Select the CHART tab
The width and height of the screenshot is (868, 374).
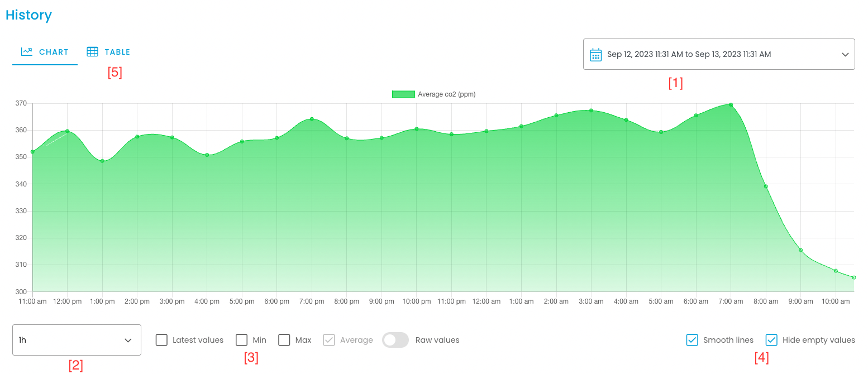pyautogui.click(x=53, y=51)
